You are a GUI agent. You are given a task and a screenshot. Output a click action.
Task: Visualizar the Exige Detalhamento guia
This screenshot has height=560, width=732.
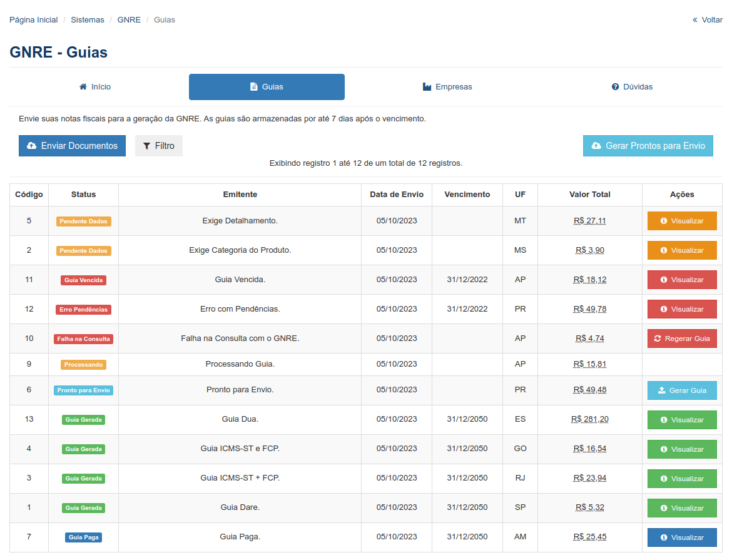pos(682,221)
